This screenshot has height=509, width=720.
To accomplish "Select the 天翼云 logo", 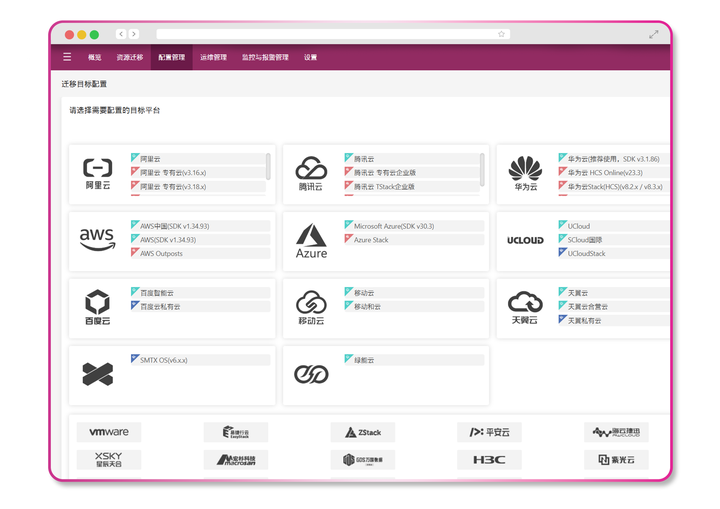I will point(525,307).
